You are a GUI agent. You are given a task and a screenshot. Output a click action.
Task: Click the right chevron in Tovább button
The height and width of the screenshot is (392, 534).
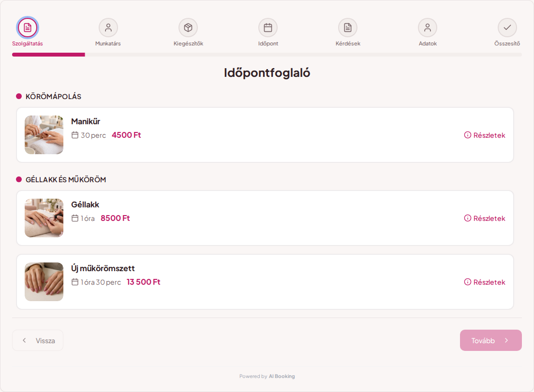506,340
